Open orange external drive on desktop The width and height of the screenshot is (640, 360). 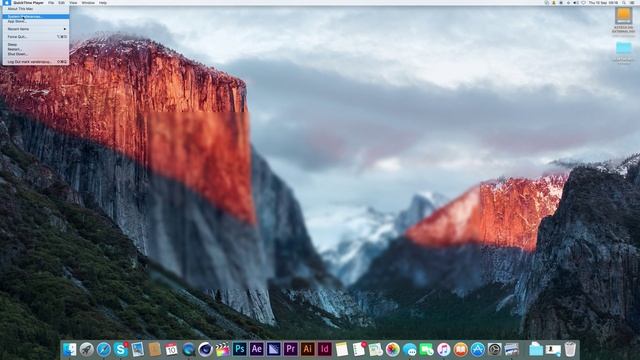pos(623,16)
